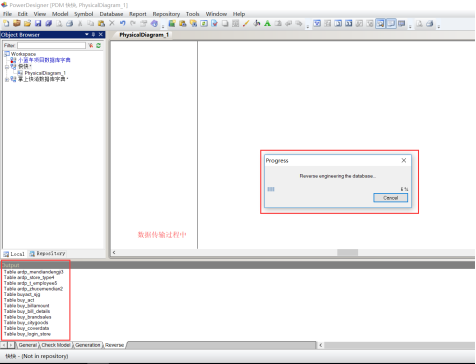This screenshot has height=364, width=476.
Task: Click the green letter A font icon
Action: click(x=267, y=23)
